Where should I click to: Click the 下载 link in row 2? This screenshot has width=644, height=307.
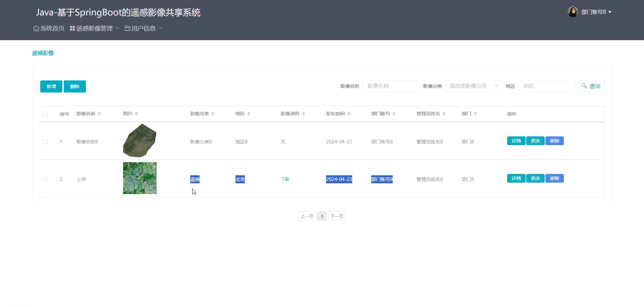[285, 179]
